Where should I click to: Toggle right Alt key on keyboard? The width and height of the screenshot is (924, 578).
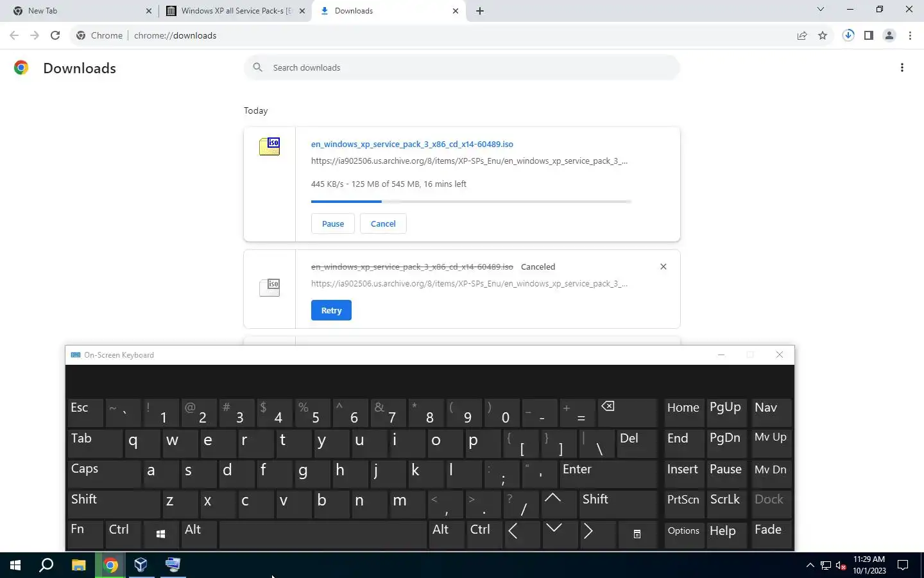click(x=447, y=534)
